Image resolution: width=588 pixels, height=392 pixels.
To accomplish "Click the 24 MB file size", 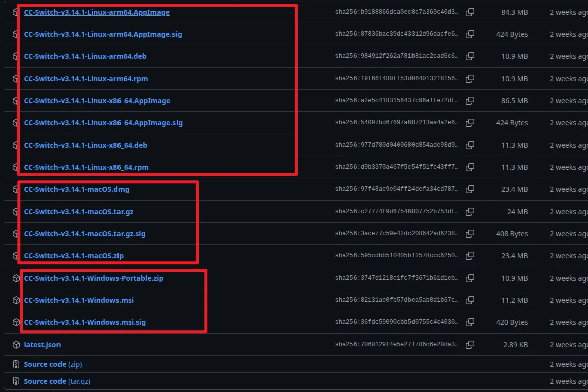I will click(x=517, y=211).
